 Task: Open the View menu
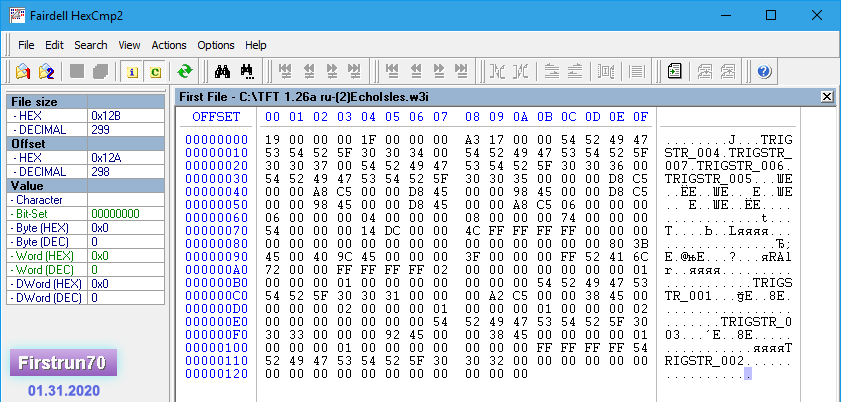point(129,45)
